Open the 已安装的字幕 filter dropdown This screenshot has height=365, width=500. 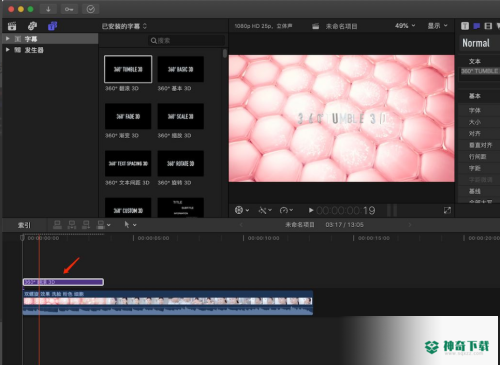click(x=124, y=26)
